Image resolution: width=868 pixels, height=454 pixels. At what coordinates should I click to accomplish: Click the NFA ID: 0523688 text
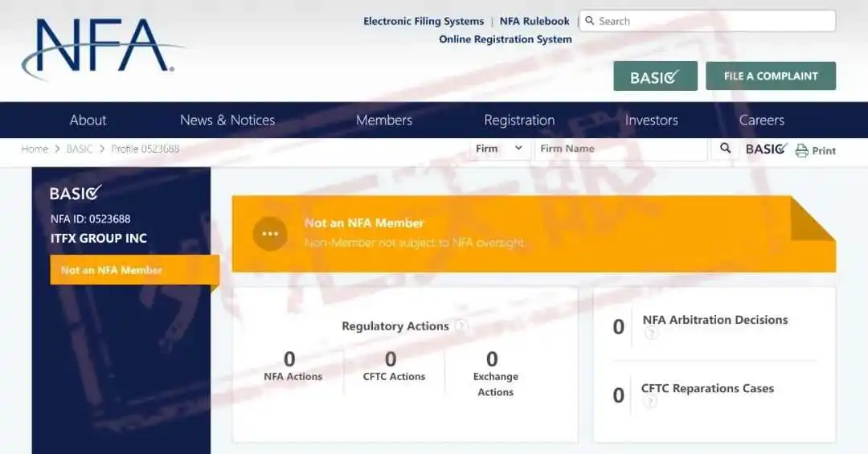[90, 219]
